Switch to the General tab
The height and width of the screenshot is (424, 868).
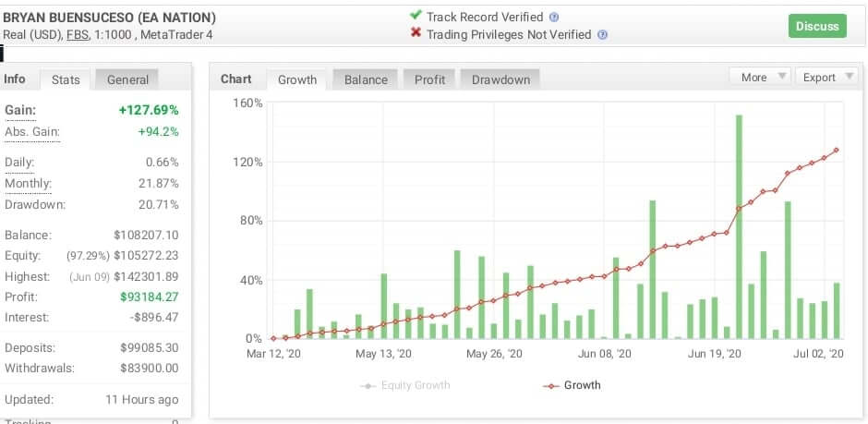127,79
